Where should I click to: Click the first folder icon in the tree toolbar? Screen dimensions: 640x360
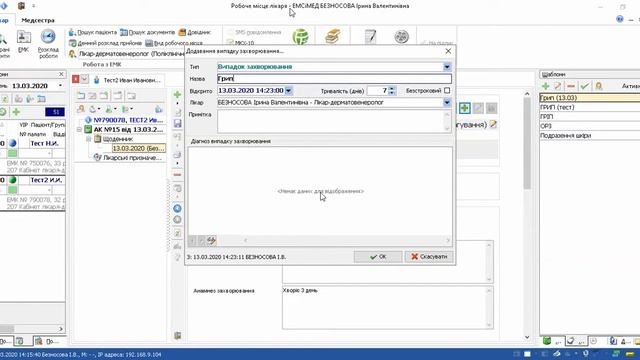(81, 96)
